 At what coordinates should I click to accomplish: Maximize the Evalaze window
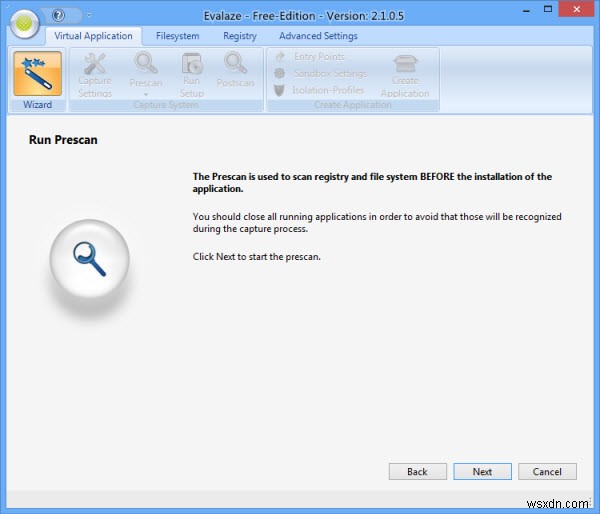[548, 10]
